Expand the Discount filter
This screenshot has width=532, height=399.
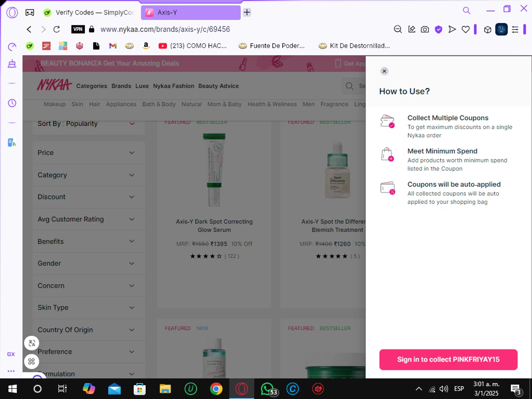click(89, 197)
